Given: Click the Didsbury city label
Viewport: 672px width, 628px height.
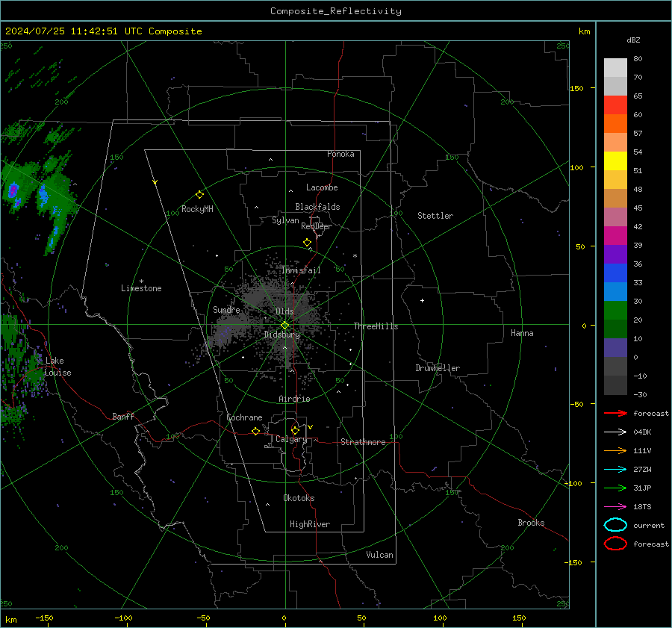Looking at the screenshot, I should click(282, 335).
